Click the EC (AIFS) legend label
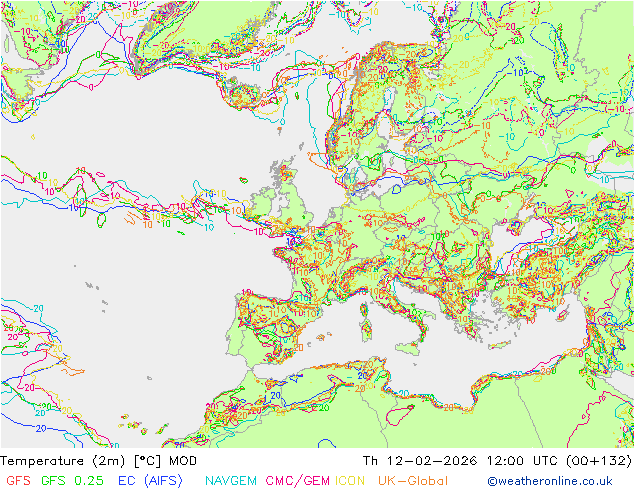The height and width of the screenshot is (490, 634). 150,481
